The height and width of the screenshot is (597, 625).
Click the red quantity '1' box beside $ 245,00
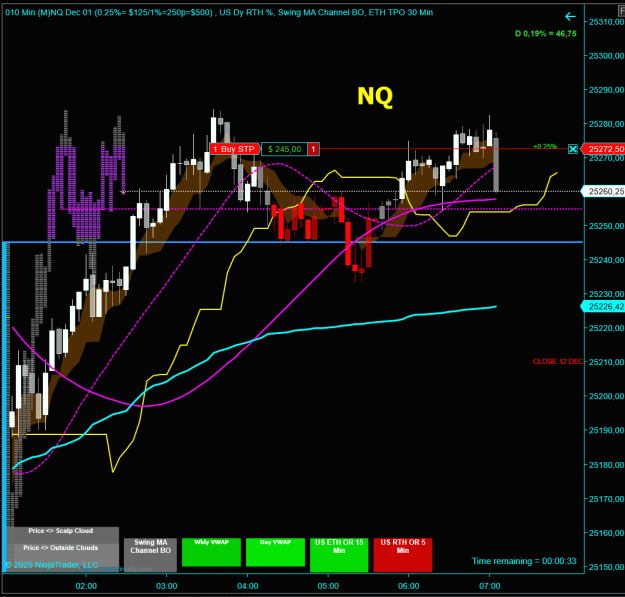[x=313, y=149]
